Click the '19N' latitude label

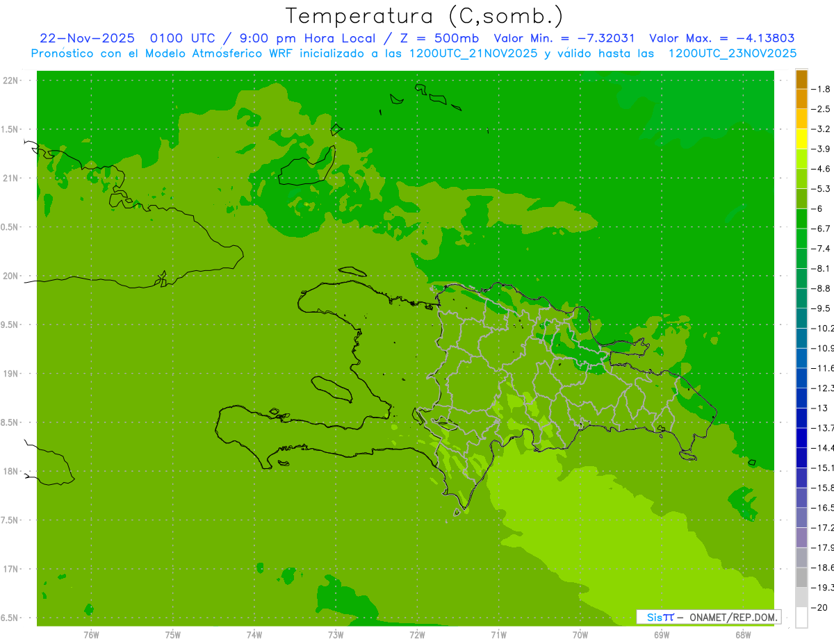pyautogui.click(x=10, y=374)
